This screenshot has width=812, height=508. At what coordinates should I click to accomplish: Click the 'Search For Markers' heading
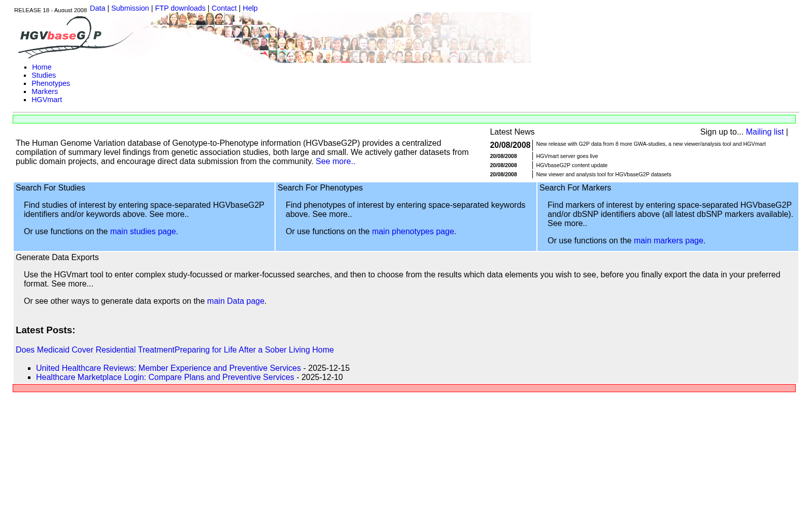tap(575, 188)
